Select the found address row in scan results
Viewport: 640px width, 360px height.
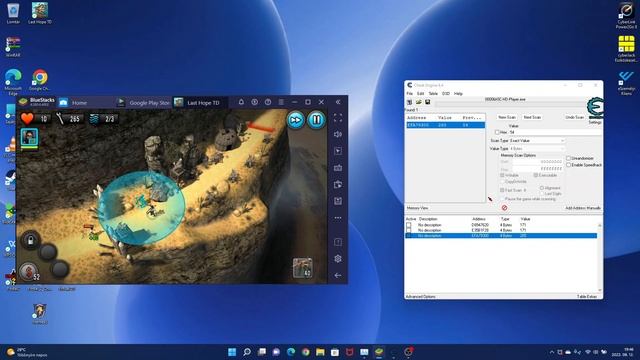point(445,125)
